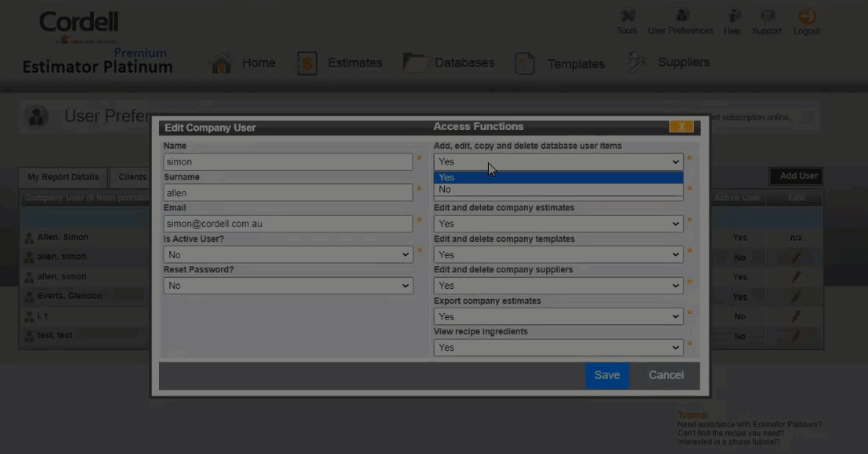Click the User Preferences avatar icon

tap(37, 116)
